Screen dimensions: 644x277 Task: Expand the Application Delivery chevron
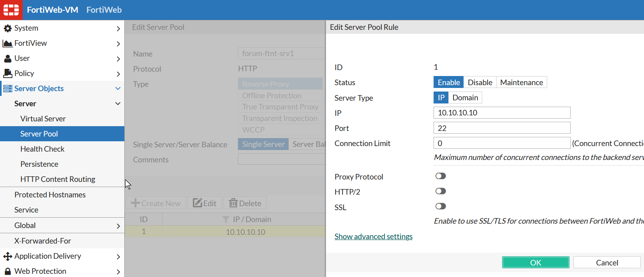118,257
